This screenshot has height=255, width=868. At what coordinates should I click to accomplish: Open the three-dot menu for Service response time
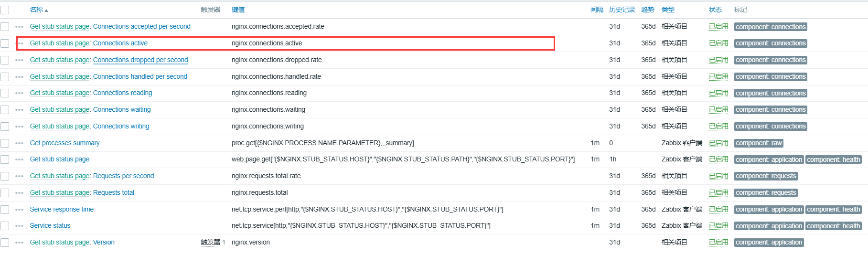19,210
